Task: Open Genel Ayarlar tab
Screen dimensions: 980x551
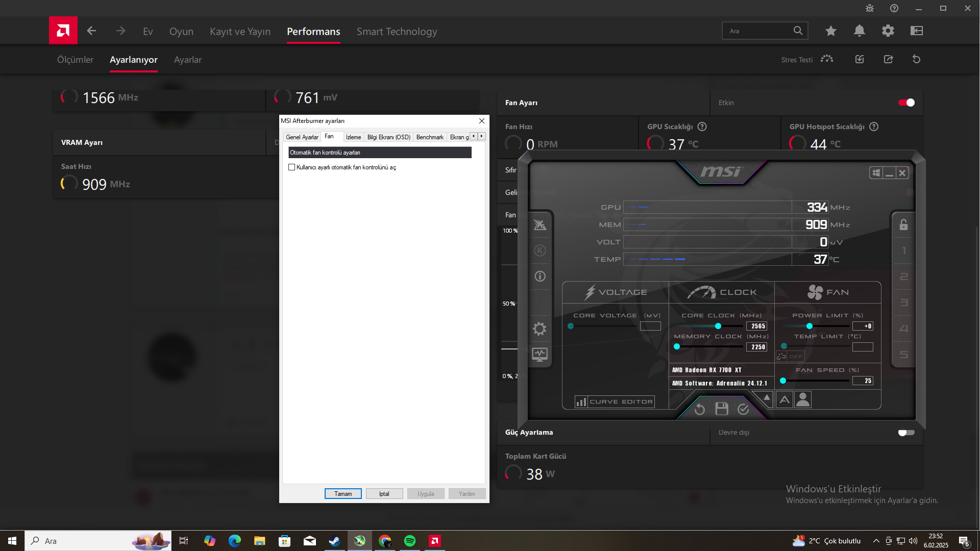Action: pyautogui.click(x=302, y=137)
